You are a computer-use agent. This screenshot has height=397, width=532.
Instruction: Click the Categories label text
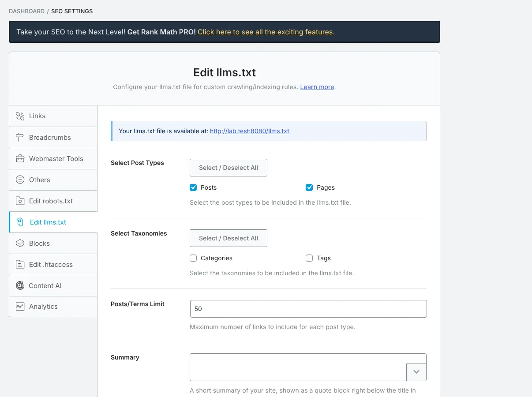tap(217, 258)
